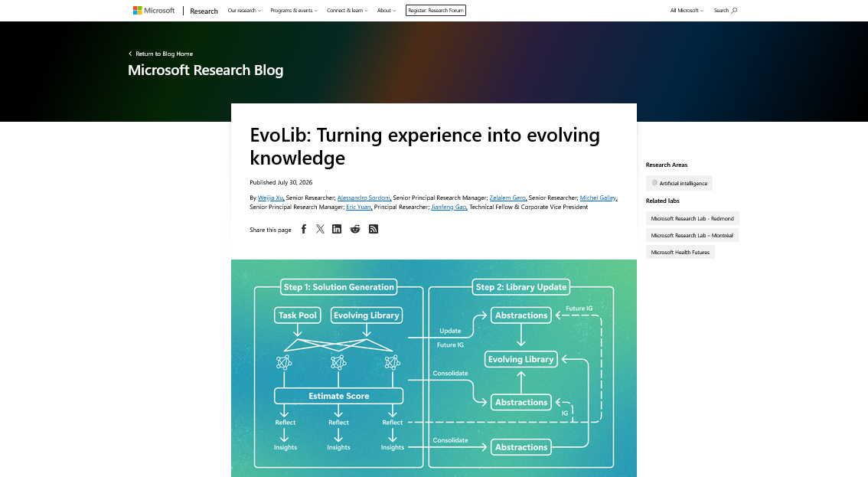Screen dimensions: 868x477
Task: Open Microsoft Health Futures lab
Action: pos(680,252)
